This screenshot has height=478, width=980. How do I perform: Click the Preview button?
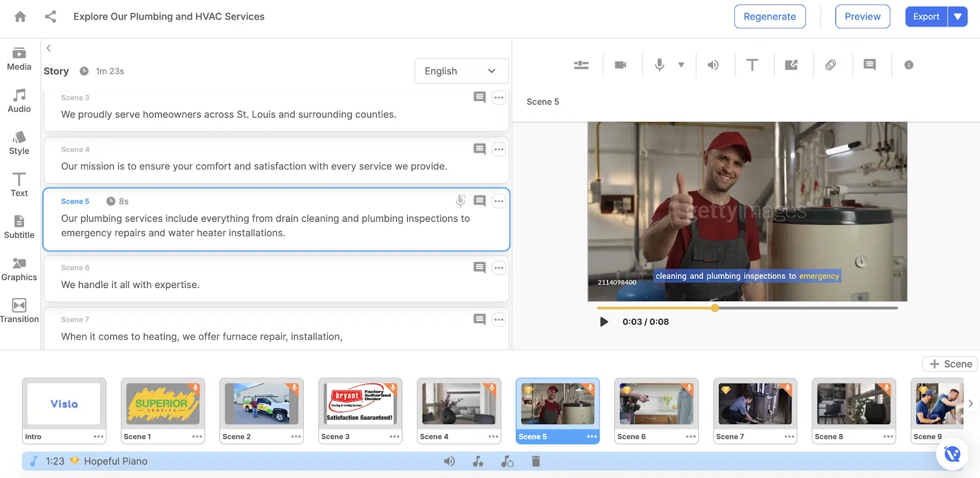862,17
